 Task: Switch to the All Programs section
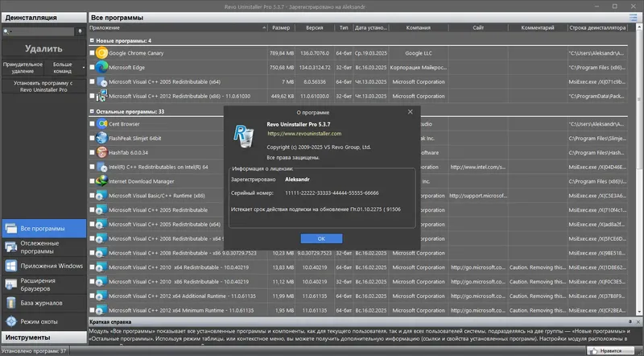[x=44, y=229]
